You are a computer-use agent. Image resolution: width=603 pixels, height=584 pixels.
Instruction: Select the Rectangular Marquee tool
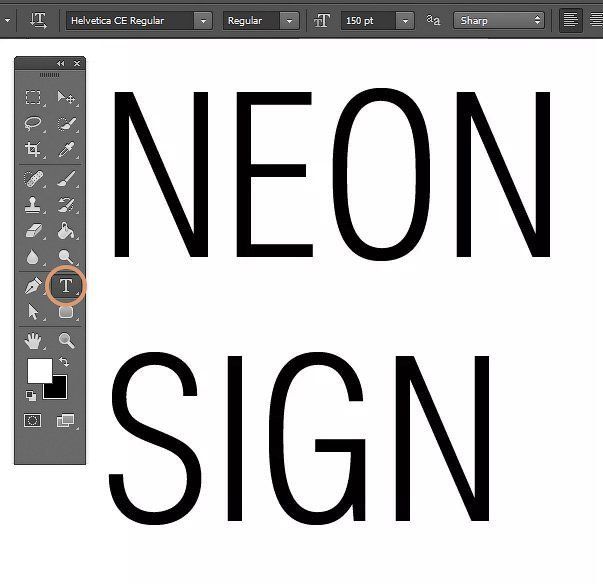[x=33, y=98]
